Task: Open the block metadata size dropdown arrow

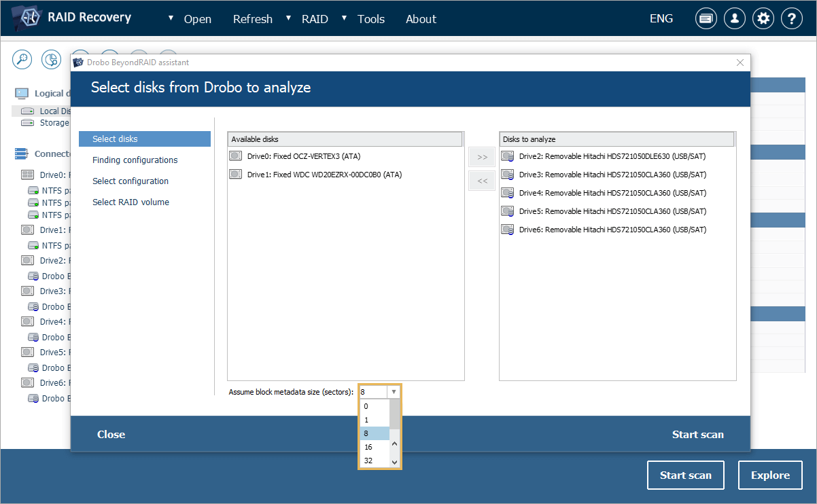Action: point(394,392)
